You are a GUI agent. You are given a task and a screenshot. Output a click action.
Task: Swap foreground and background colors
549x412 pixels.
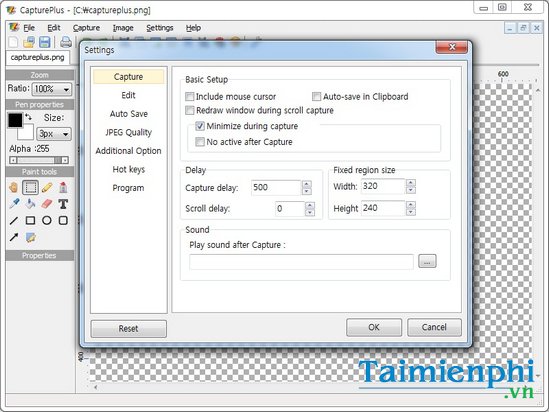(x=29, y=117)
